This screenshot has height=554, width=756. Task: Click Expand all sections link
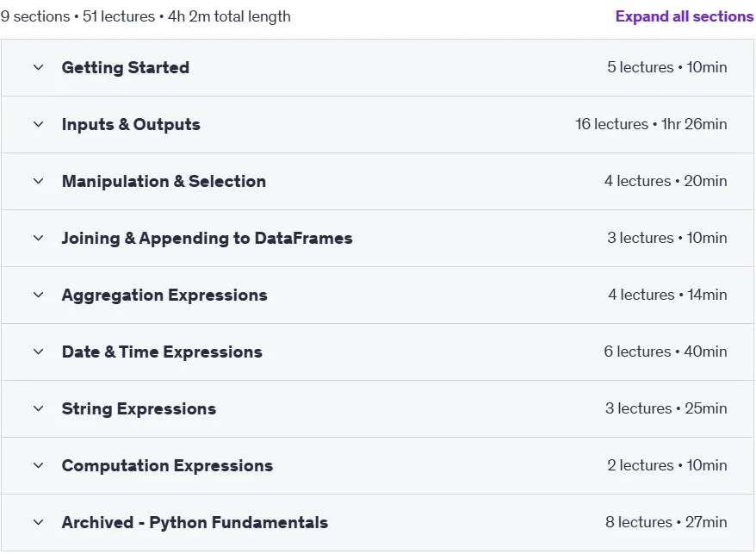click(x=685, y=16)
